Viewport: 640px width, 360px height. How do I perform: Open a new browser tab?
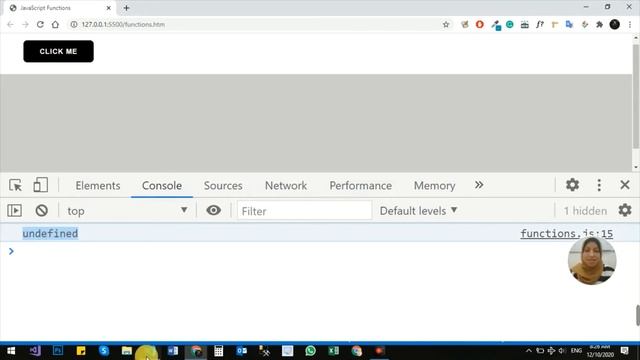click(x=127, y=8)
